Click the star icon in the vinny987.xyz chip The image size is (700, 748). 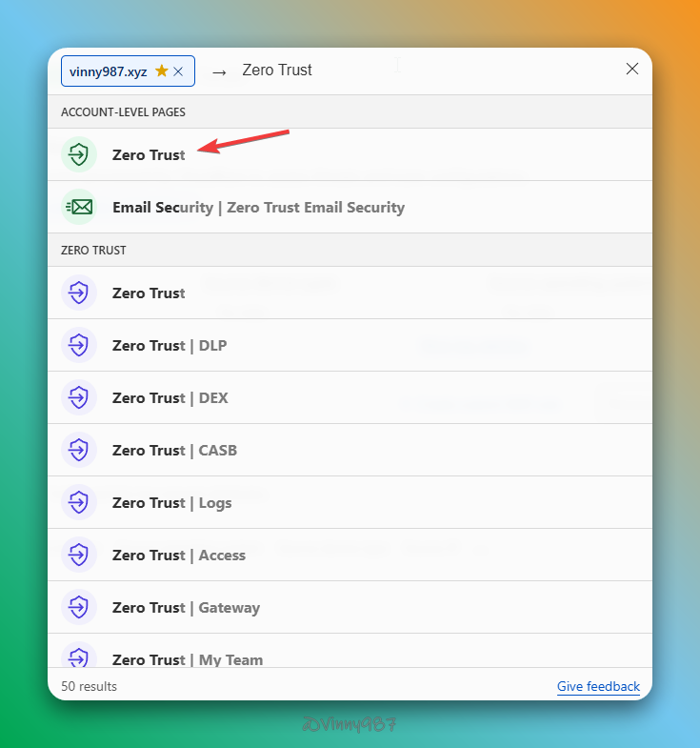tap(161, 71)
